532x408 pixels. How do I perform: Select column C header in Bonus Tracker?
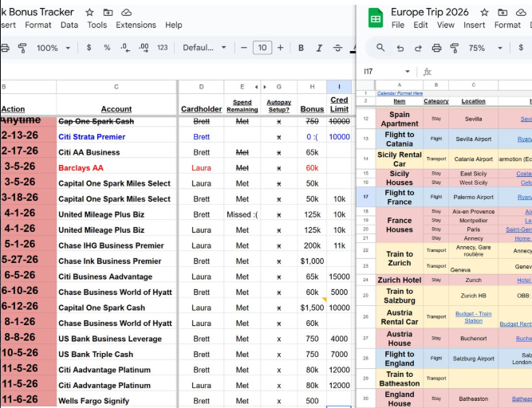point(116,87)
